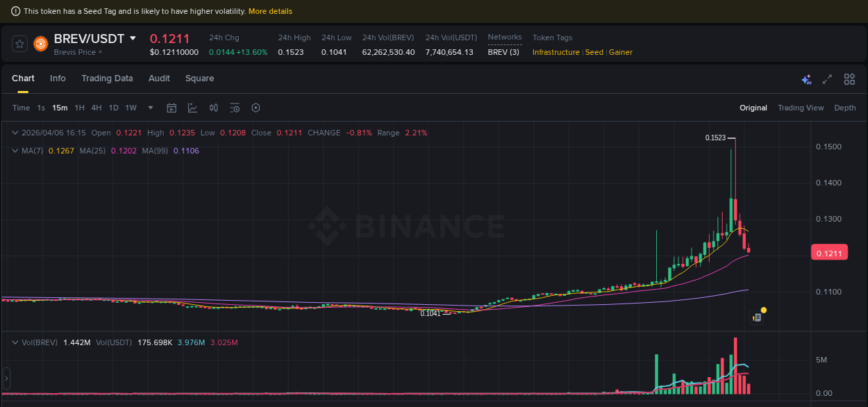Click the 24h Low value 0.1041
The height and width of the screenshot is (407, 868).
click(x=334, y=52)
